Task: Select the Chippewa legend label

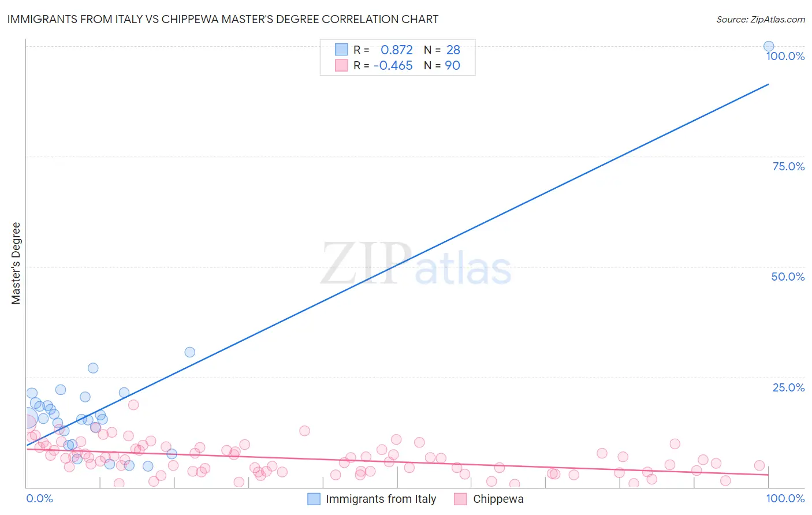Action: [x=498, y=499]
